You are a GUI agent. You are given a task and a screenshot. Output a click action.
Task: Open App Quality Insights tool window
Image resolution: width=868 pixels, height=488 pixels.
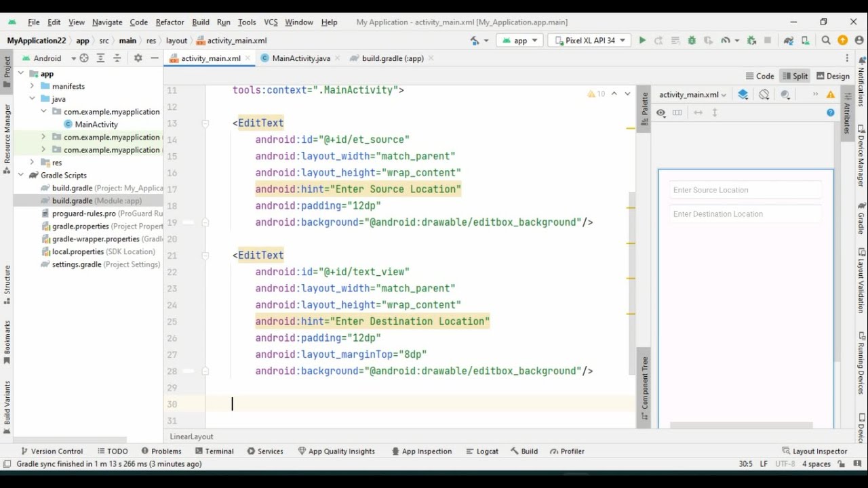(x=336, y=451)
